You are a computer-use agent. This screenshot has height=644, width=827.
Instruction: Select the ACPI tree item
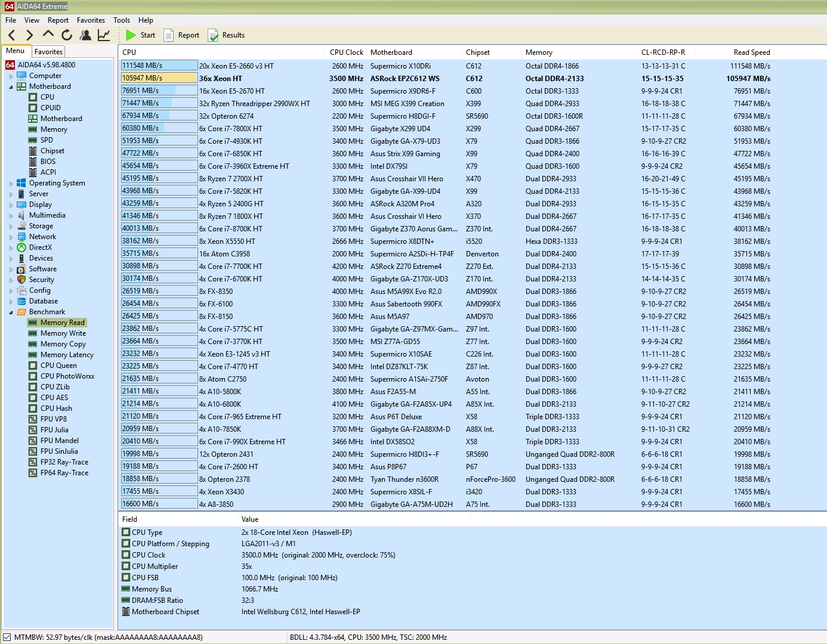click(48, 172)
